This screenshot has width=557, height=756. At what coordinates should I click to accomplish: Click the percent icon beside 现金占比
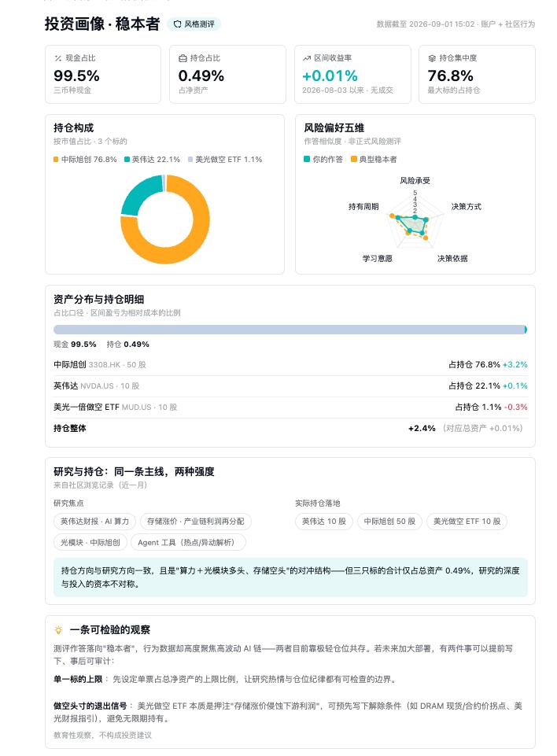click(x=58, y=58)
